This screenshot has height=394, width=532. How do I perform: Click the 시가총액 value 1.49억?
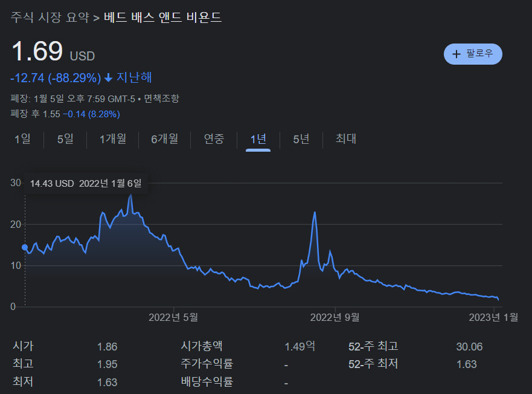click(300, 346)
